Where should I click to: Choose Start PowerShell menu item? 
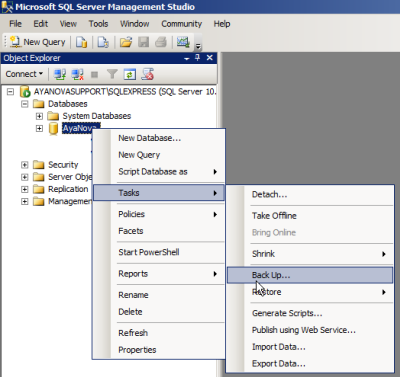(x=159, y=252)
